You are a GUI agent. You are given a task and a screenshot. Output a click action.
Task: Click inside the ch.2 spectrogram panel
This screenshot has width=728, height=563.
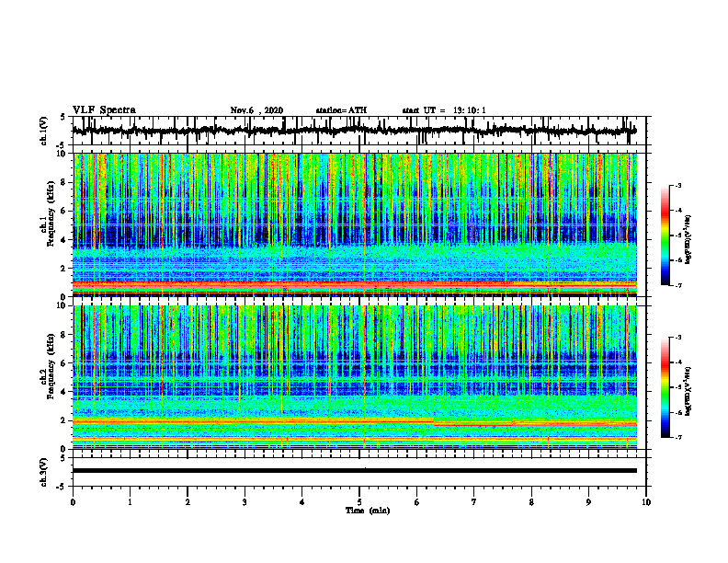[359, 377]
